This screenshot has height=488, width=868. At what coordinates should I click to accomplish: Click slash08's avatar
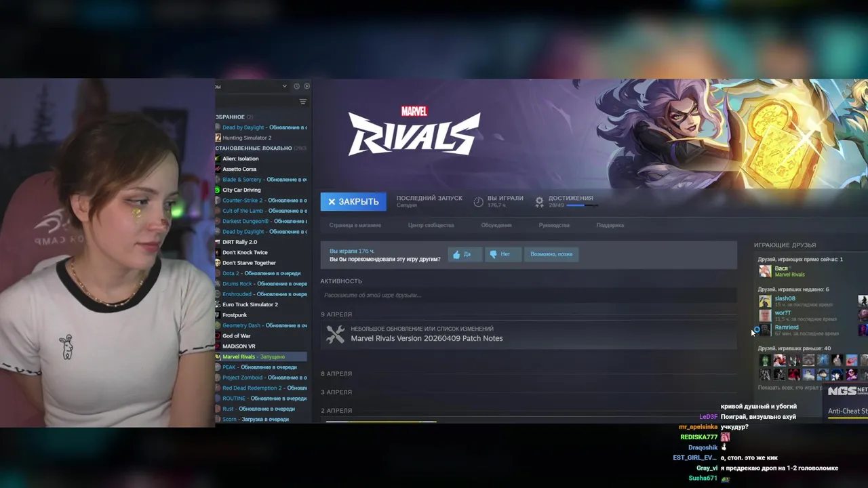(x=765, y=302)
